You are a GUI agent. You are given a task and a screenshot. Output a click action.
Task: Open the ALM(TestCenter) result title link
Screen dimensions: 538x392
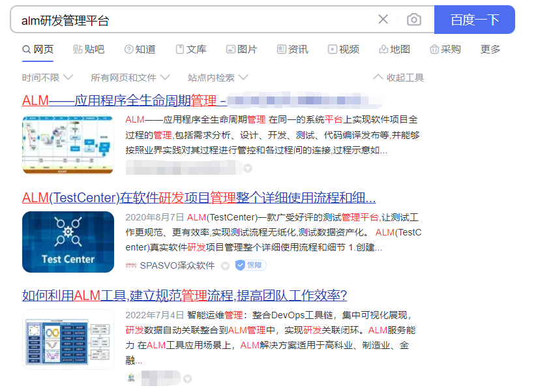click(x=199, y=198)
